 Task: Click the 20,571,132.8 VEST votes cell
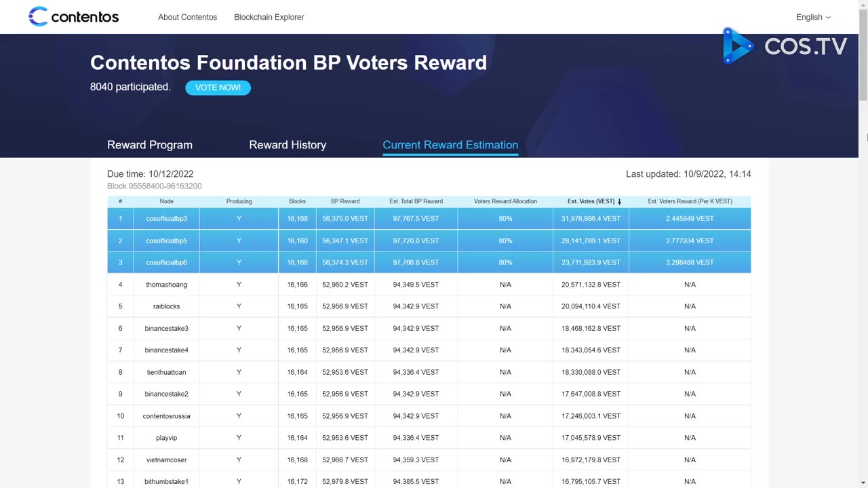pos(591,285)
